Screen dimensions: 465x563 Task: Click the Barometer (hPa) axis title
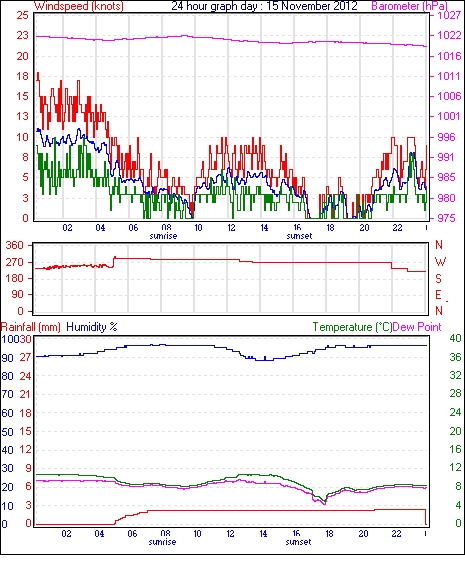click(x=409, y=6)
